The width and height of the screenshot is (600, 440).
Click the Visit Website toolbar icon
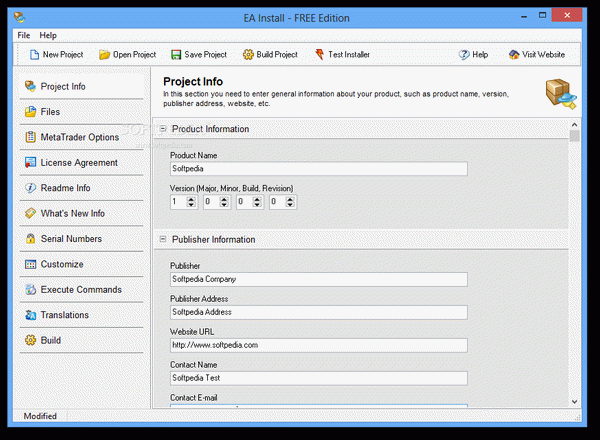[514, 55]
